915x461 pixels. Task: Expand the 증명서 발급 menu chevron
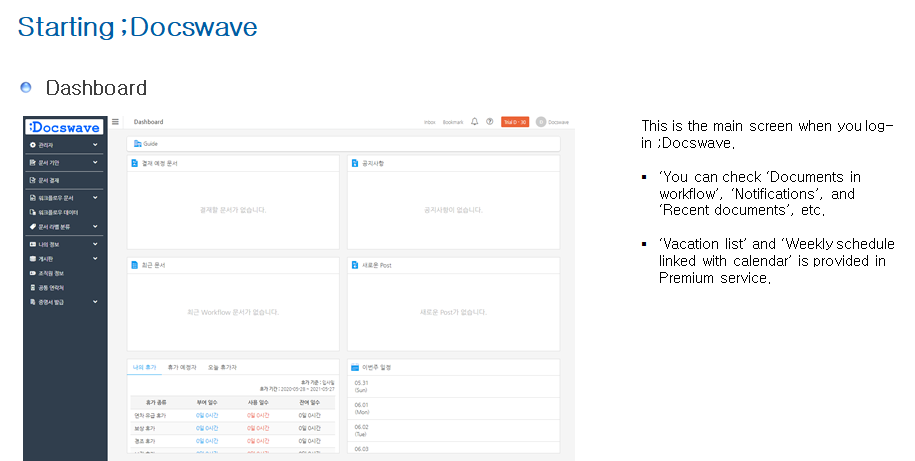pyautogui.click(x=95, y=302)
